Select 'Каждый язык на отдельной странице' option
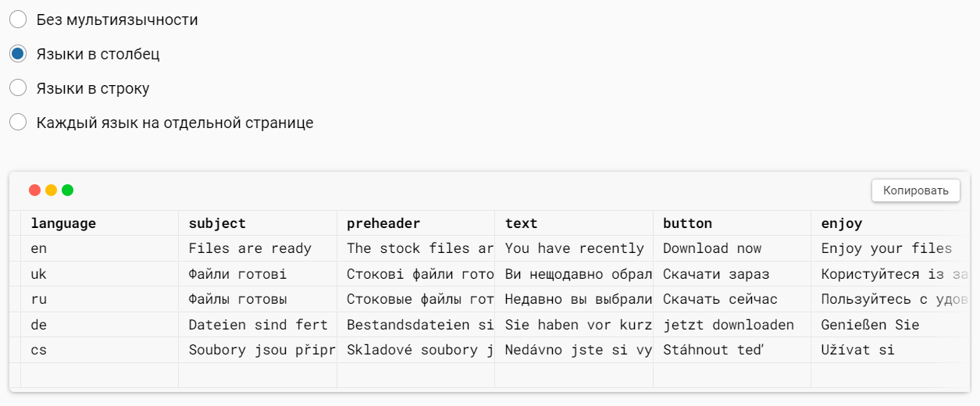The width and height of the screenshot is (980, 406). (18, 123)
